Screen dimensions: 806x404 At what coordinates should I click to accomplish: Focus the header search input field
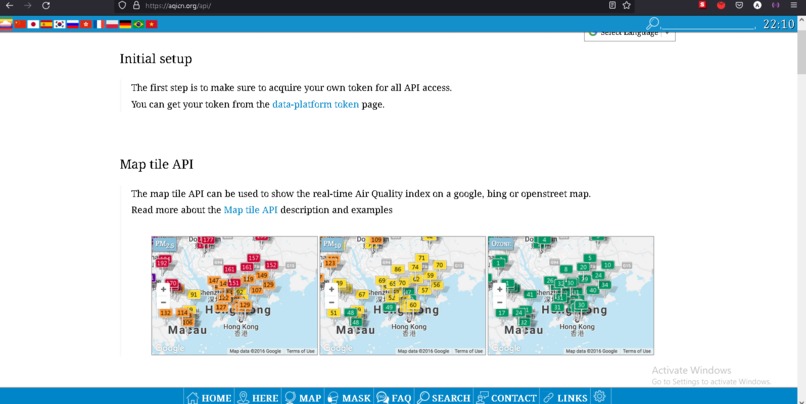[708, 24]
